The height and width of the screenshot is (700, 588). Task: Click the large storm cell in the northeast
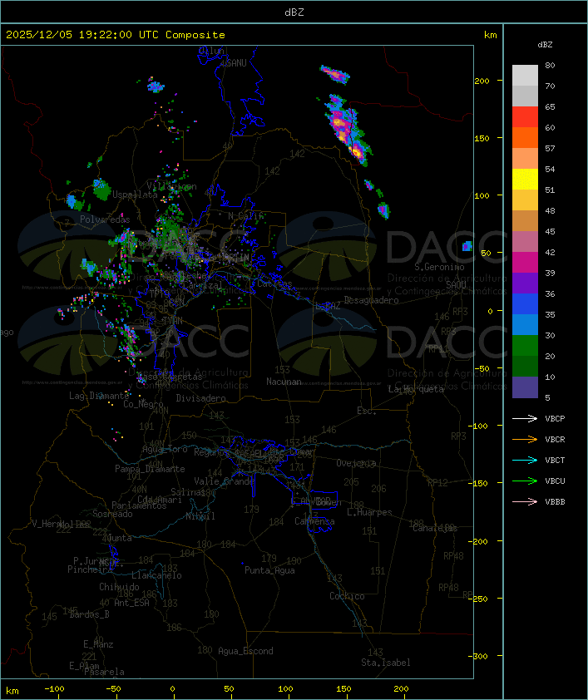point(348,131)
